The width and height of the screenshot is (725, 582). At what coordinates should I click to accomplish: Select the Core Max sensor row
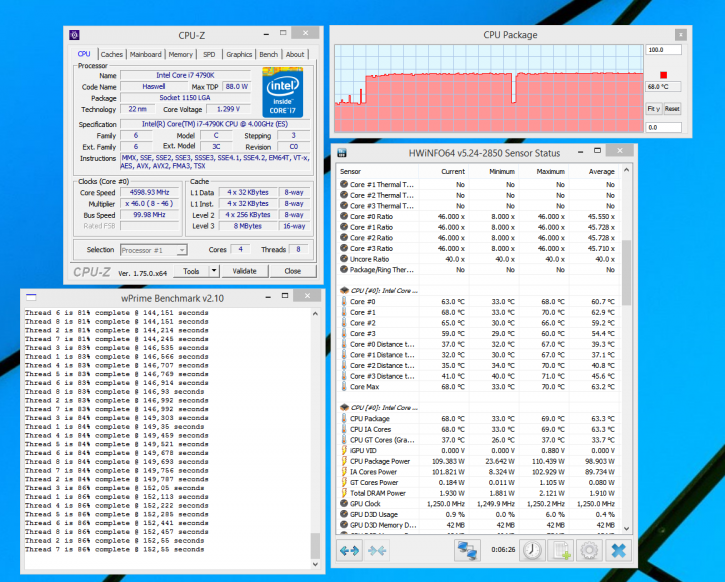[x=479, y=386]
